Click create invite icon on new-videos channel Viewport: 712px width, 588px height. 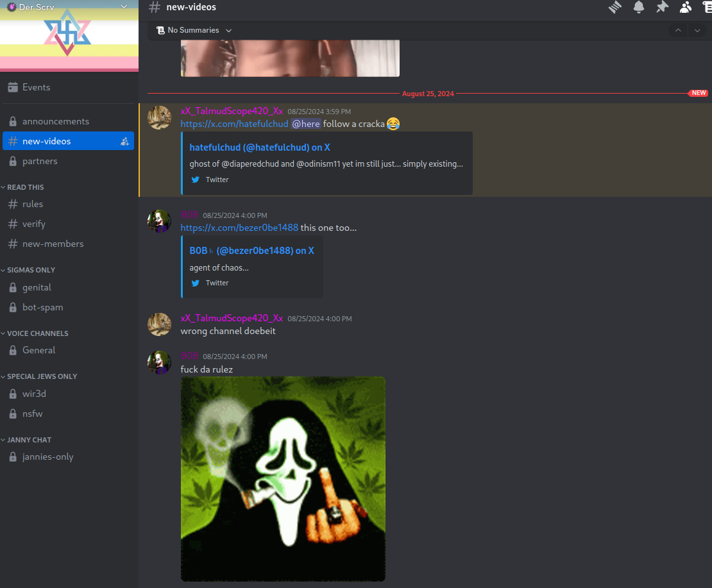(x=124, y=141)
